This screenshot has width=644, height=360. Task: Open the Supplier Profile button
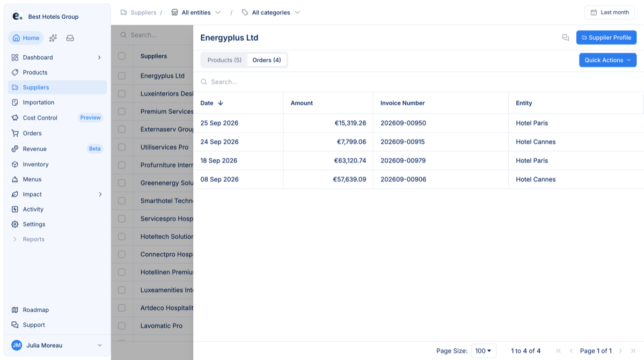click(x=606, y=38)
